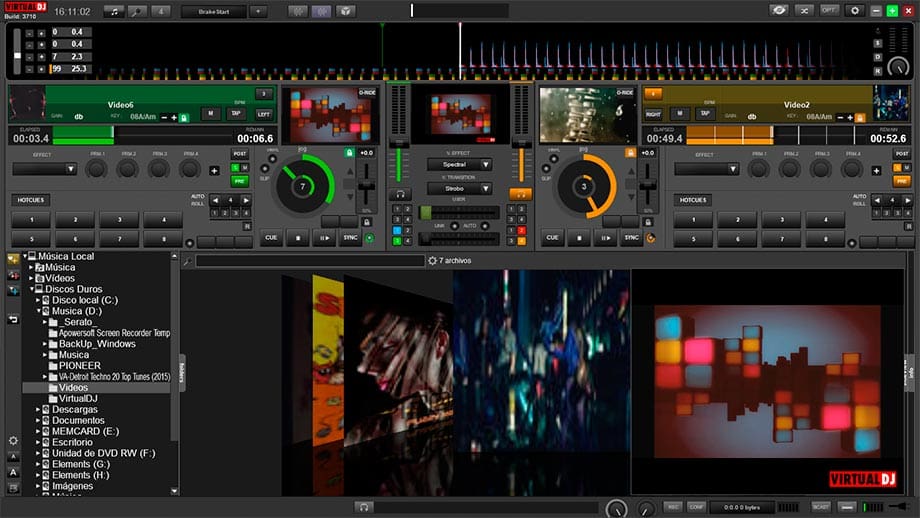Viewport: 920px width, 518px height.
Task: Click the microphone icon in top toolbar
Action: coord(137,11)
